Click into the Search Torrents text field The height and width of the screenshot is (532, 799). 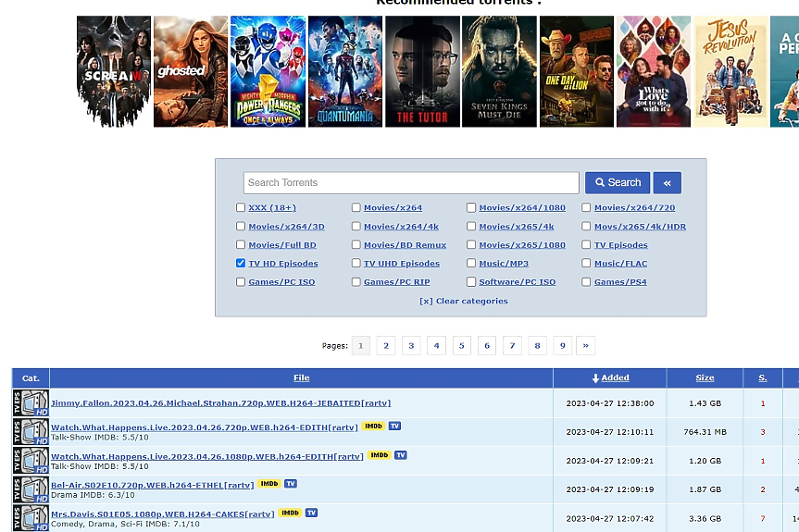[411, 182]
